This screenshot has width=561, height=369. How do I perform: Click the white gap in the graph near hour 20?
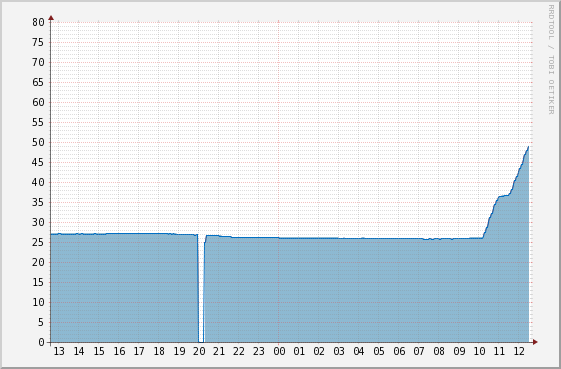(201, 290)
